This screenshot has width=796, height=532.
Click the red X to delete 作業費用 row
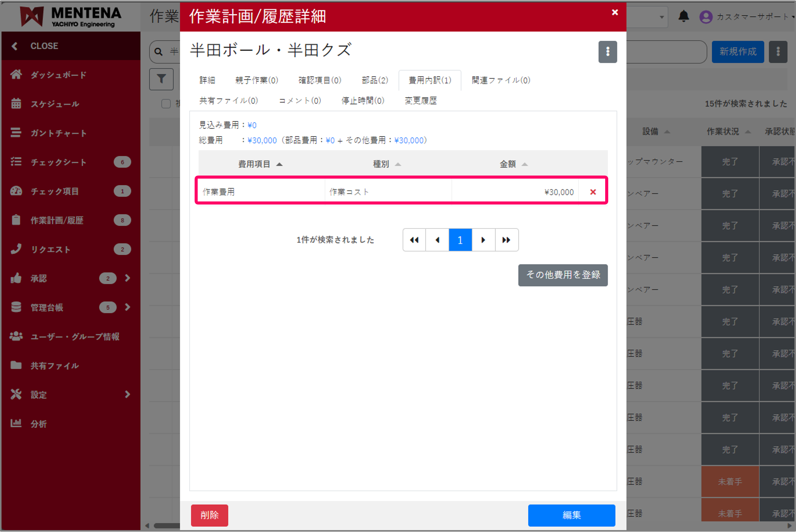click(593, 192)
